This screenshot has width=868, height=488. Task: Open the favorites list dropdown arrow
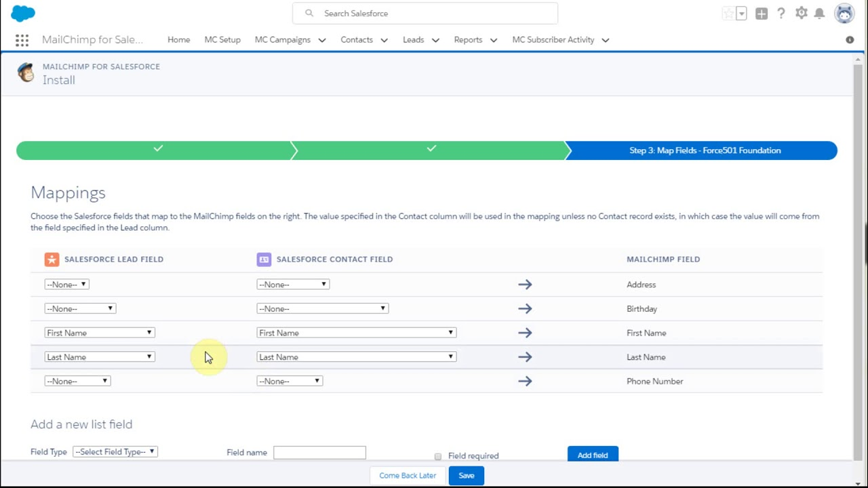[742, 14]
